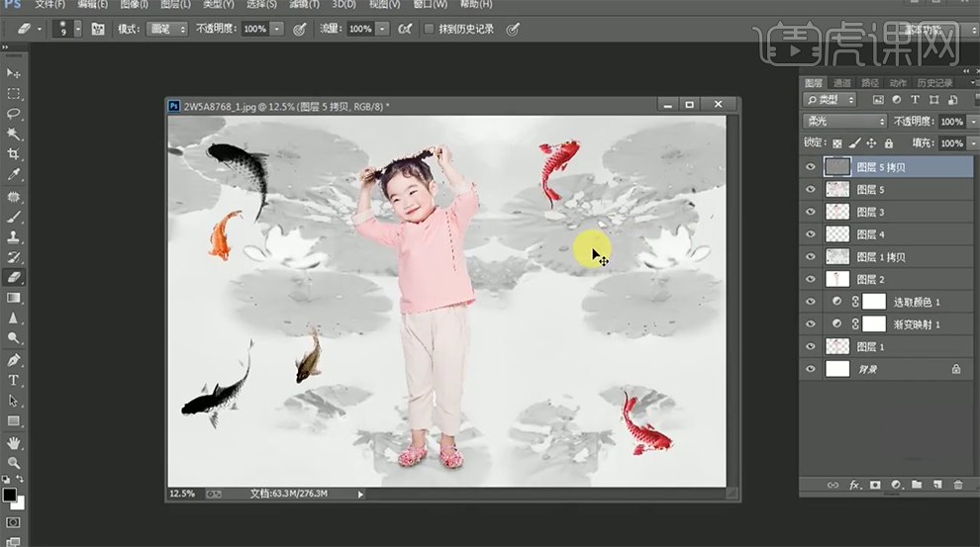
Task: Open the 类型 layer filter dropdown
Action: [830, 100]
